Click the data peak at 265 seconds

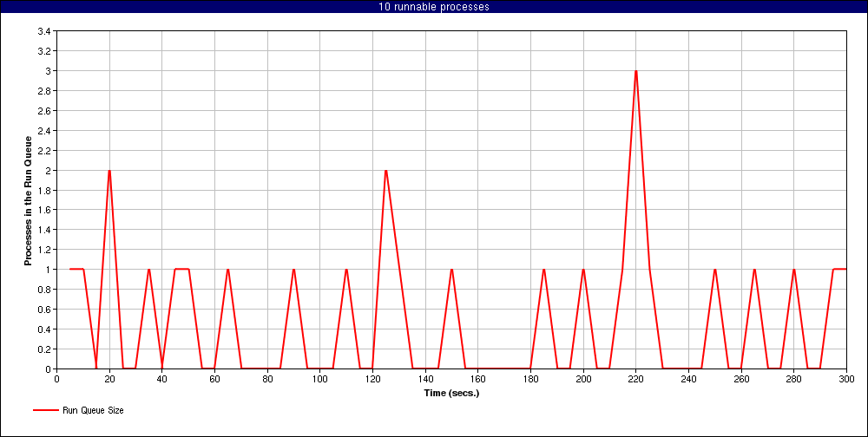754,270
